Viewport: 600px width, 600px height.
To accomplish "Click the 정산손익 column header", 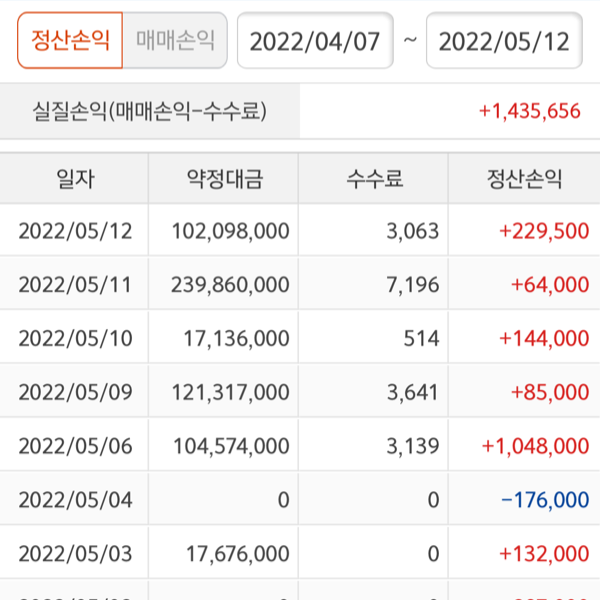I will coord(524,180).
